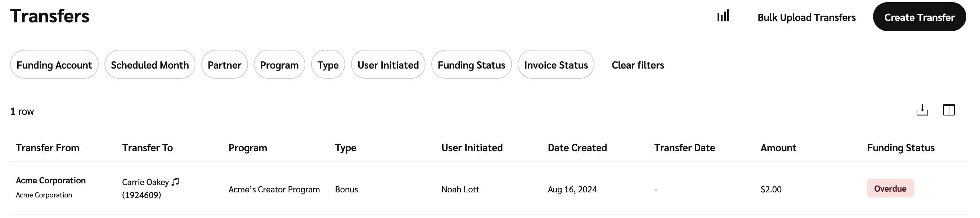Click the Overdue status badge
Screen dimensions: 980x218
point(890,189)
